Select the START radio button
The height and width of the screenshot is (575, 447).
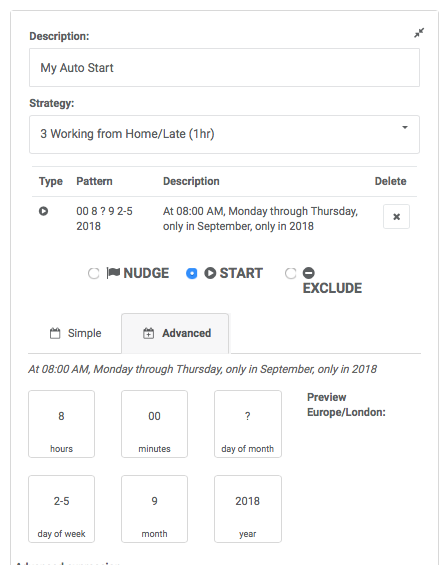192,273
